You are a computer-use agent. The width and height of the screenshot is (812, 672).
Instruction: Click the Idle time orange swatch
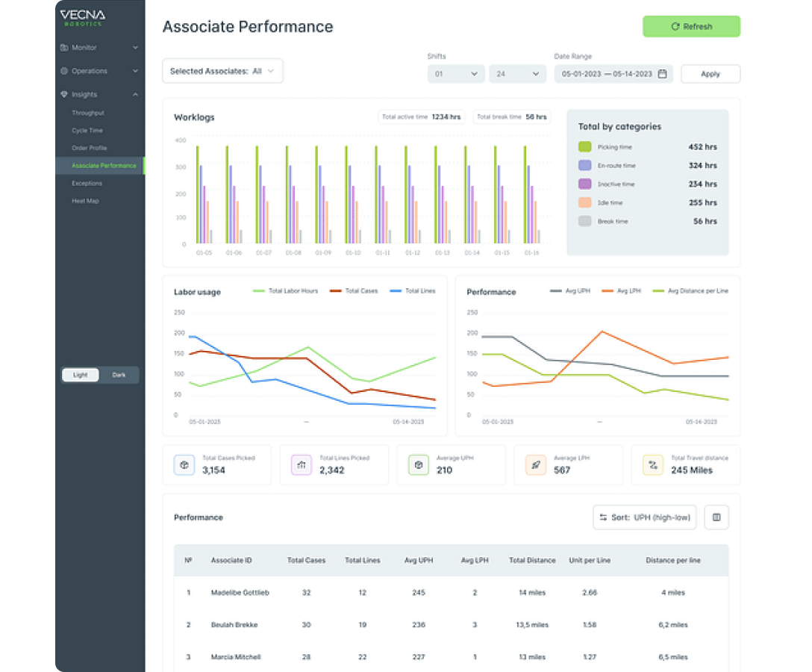584,202
